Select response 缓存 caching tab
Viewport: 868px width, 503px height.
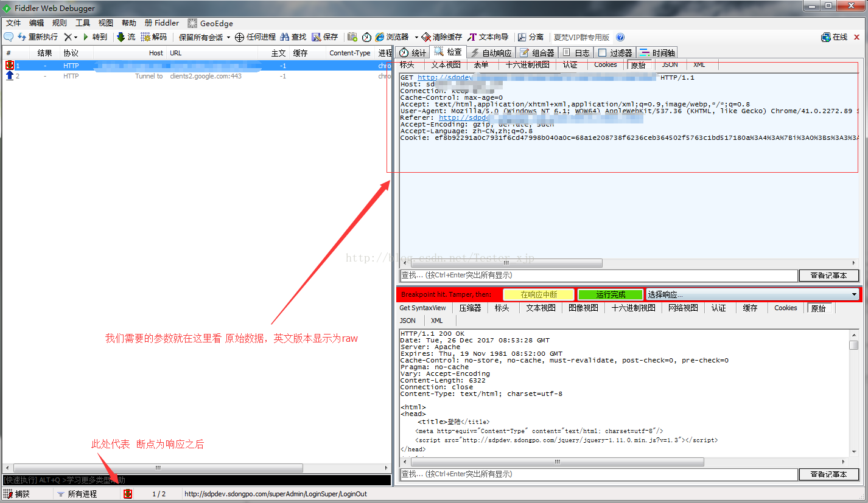750,308
